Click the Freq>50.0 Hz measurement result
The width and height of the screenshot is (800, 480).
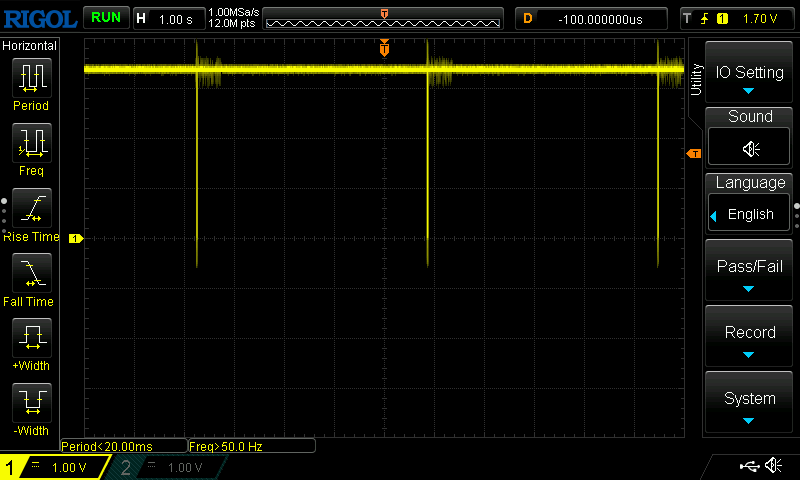[252, 446]
